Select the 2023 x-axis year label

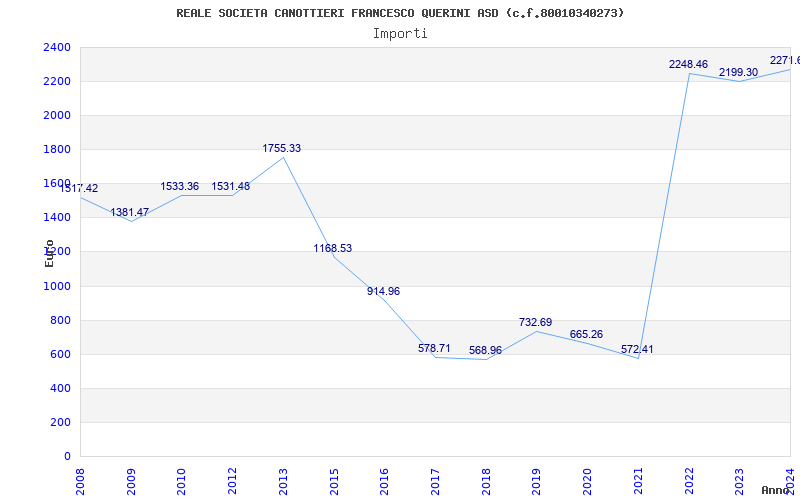(x=739, y=481)
